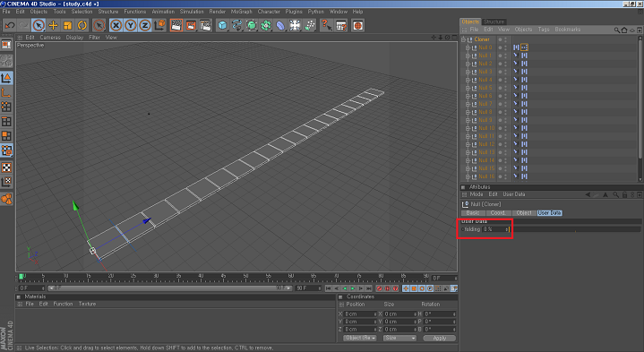This screenshot has height=352, width=644.
Task: Expand the Null 0 tree node
Action: point(468,47)
